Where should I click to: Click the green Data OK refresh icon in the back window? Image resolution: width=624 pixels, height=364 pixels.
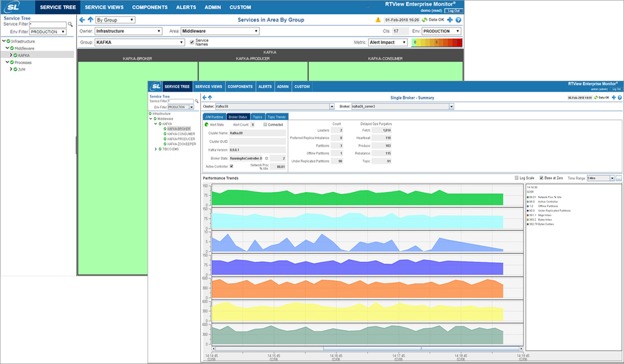pyautogui.click(x=425, y=20)
